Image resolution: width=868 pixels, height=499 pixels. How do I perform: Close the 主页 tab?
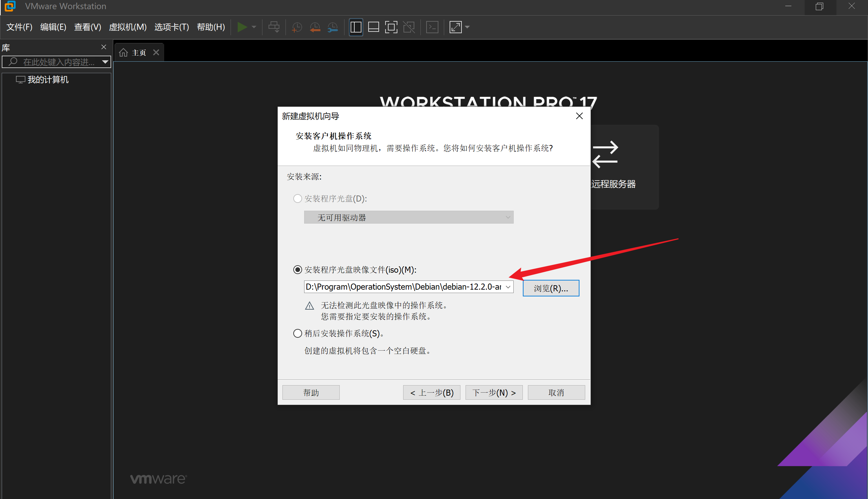[x=156, y=53]
